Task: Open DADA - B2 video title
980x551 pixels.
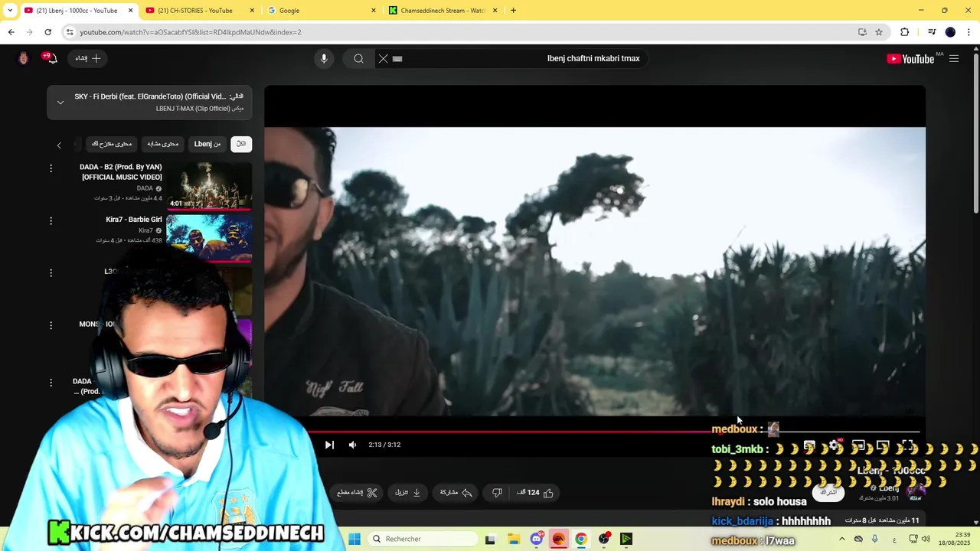Action: pos(121,172)
